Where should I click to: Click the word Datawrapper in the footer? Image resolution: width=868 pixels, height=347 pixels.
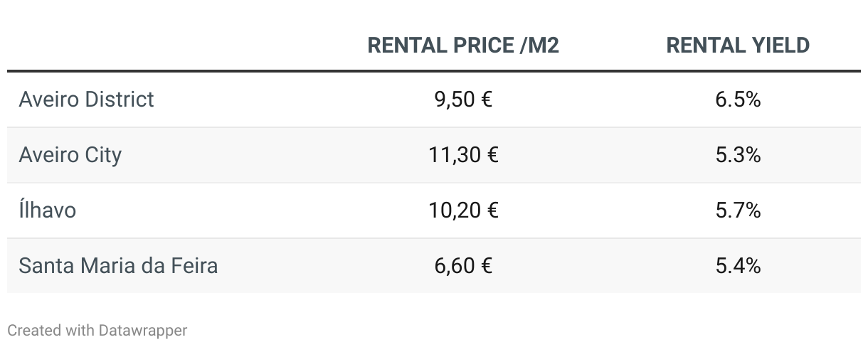tap(143, 331)
